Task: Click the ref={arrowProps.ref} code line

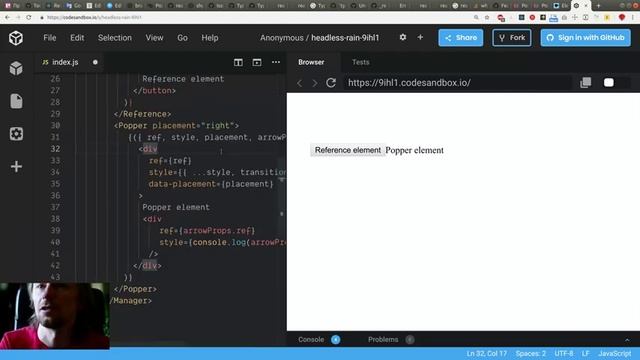Action: pos(207,231)
